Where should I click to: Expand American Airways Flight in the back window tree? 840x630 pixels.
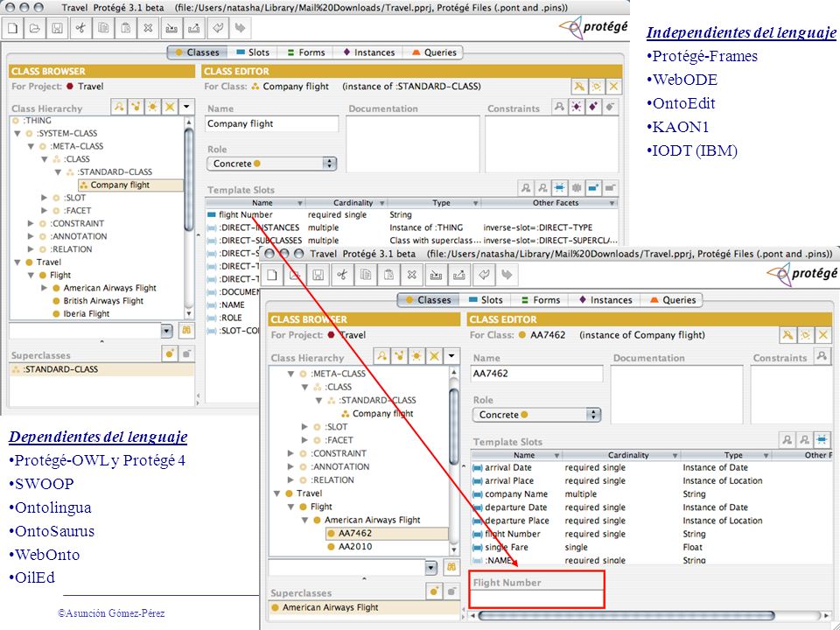coord(45,288)
